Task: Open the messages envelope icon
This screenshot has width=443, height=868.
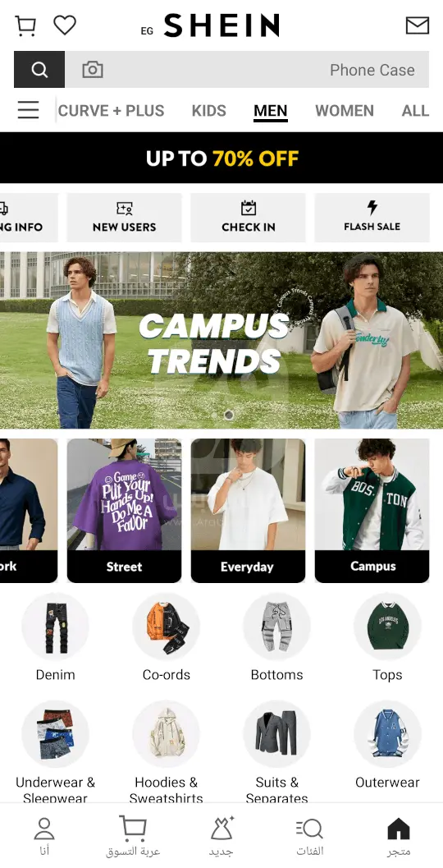Action: pos(417,25)
